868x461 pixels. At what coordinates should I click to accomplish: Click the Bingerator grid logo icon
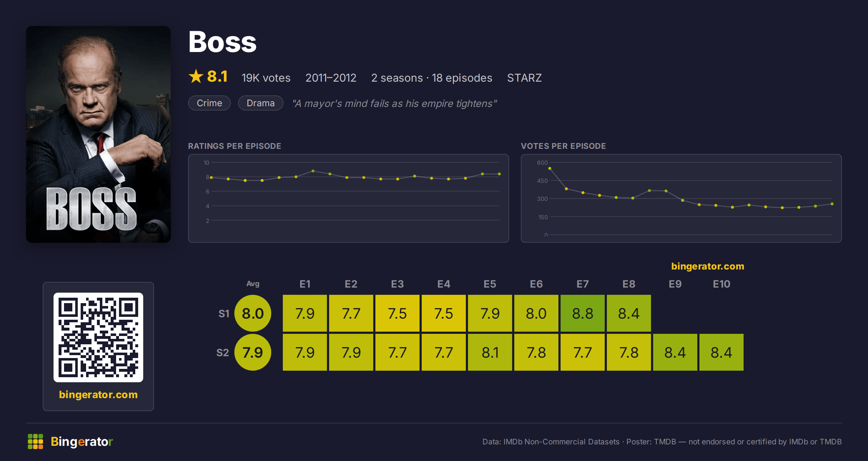(x=35, y=441)
